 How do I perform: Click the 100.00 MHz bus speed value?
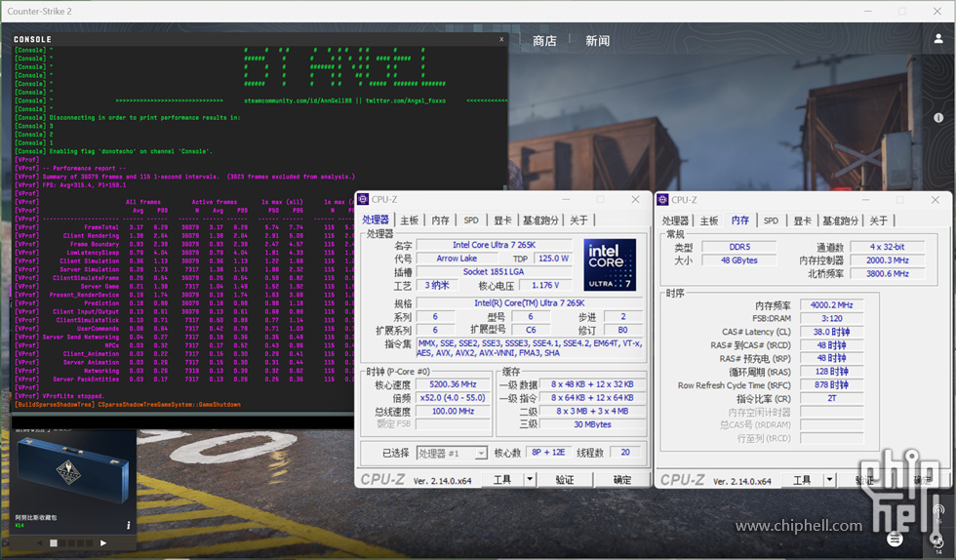453,411
